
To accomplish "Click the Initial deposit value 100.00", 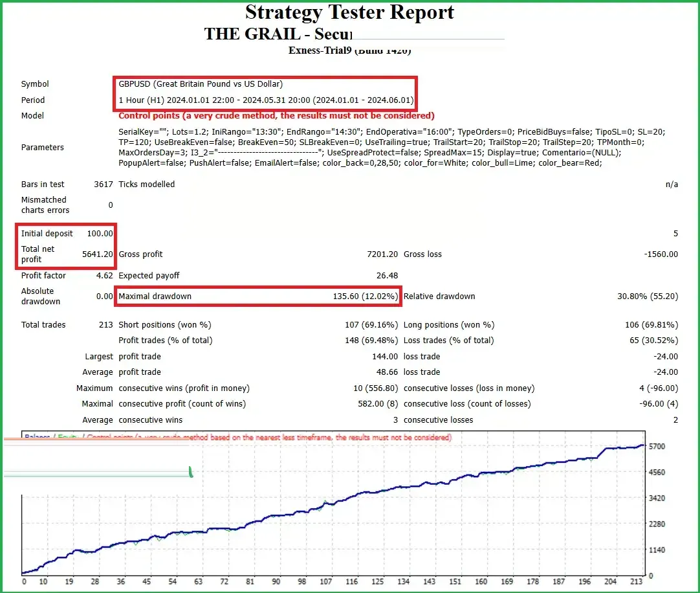I will 100,233.
